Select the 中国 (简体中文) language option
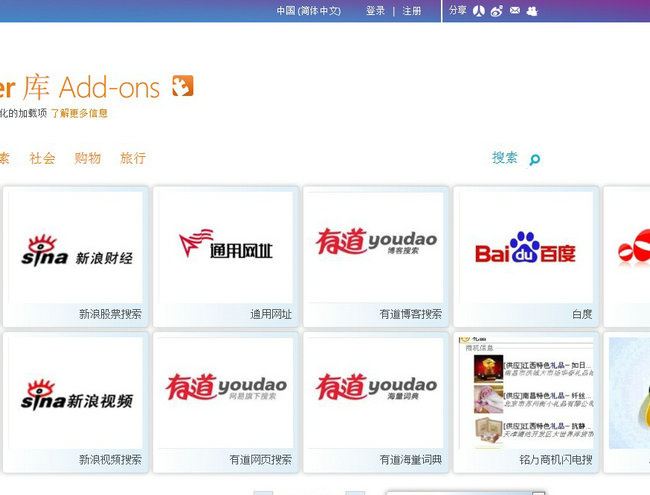 [x=308, y=11]
